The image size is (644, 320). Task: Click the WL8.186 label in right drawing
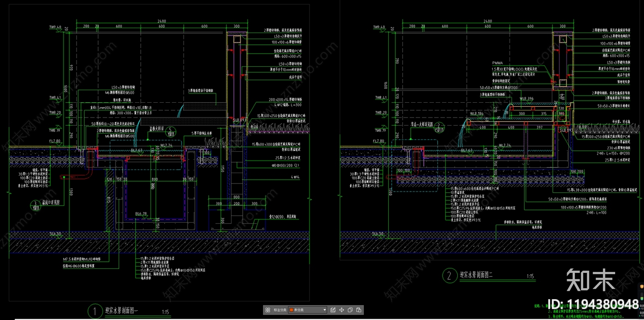point(477,114)
